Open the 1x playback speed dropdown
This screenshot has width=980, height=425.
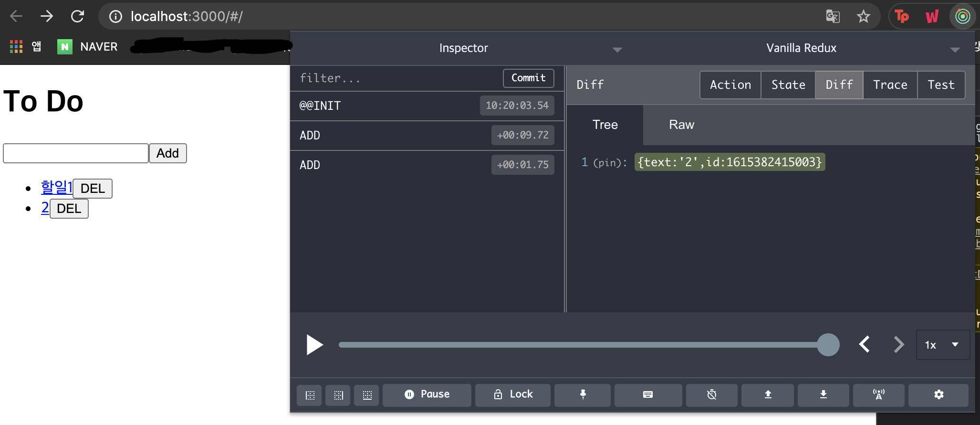[x=943, y=345]
